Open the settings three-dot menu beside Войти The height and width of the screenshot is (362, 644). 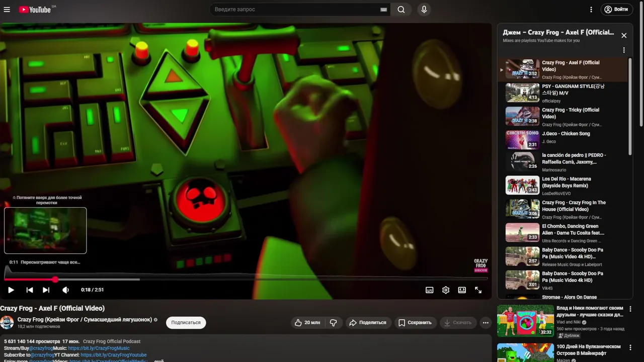tap(591, 10)
